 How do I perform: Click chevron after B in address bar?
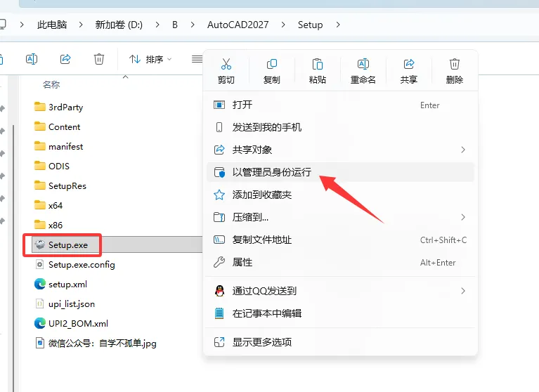[193, 25]
